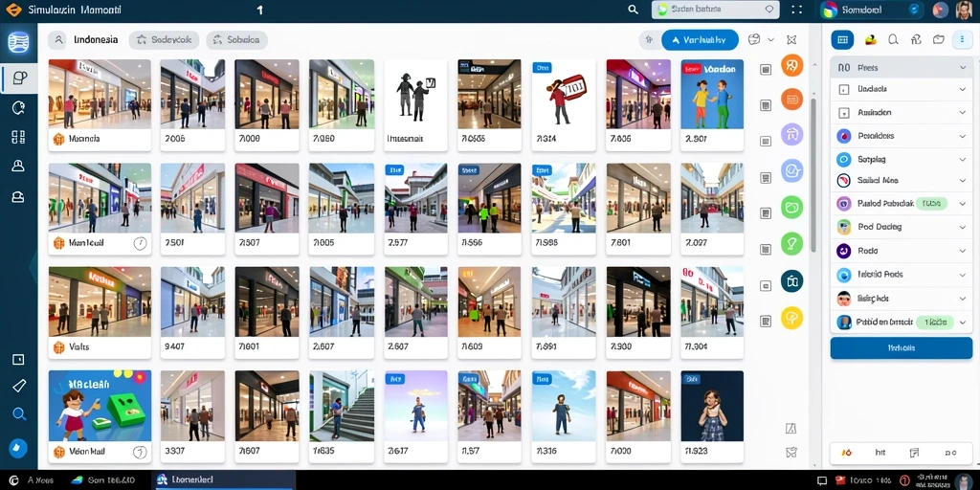Screen dimensions: 980x490
Task: Open the four-dot grid icon in top bar
Action: pos(797,10)
